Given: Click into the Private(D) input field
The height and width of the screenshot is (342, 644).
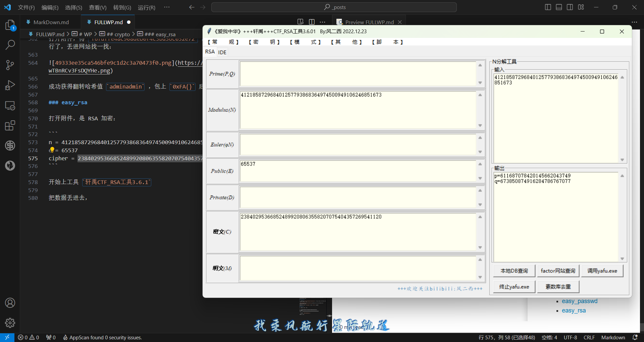Looking at the screenshot, I should (358, 197).
